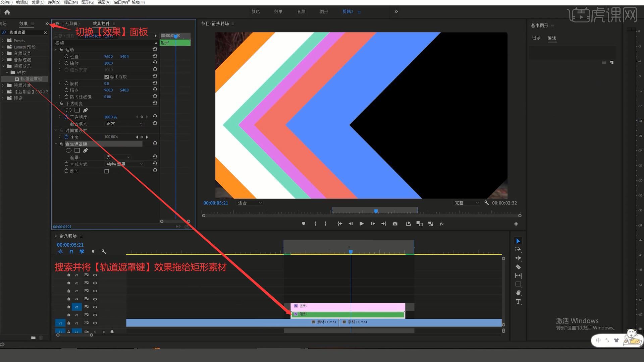Toggle stopwatch animation for Rotation
644x362 pixels.
pyautogui.click(x=66, y=83)
